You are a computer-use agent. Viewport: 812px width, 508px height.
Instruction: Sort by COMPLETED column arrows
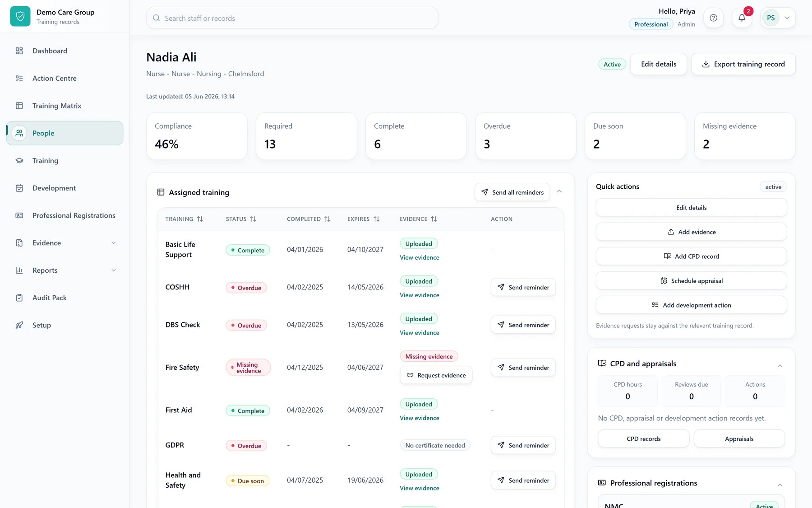tap(327, 219)
